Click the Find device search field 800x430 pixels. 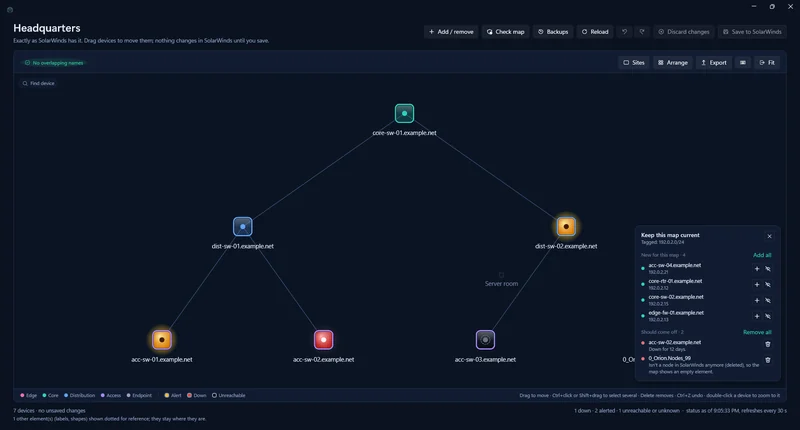point(39,83)
